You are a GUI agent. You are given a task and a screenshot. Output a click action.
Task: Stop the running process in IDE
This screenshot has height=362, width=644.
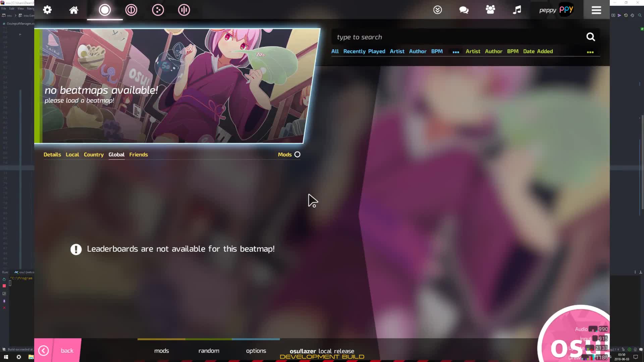(x=4, y=286)
